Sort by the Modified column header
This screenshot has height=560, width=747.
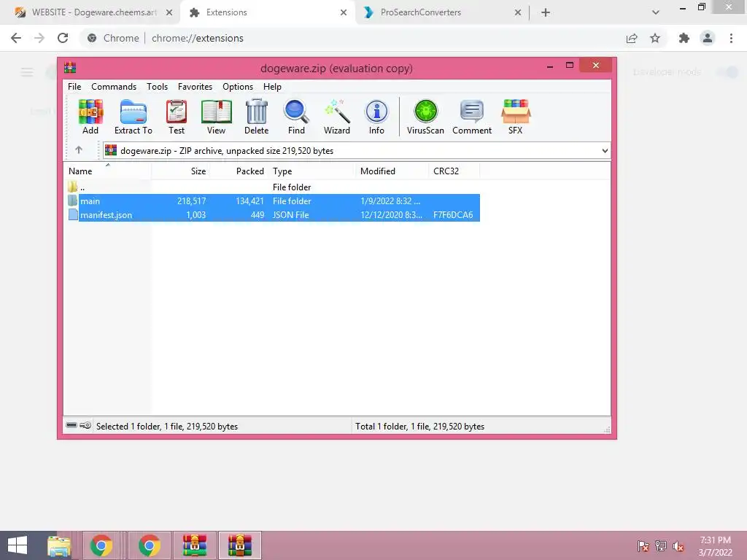point(392,171)
